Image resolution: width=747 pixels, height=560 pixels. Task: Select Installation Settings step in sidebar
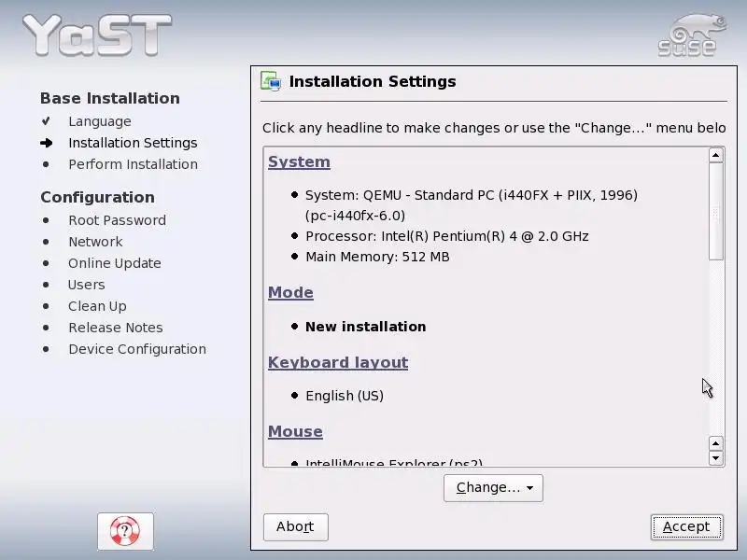[133, 143]
